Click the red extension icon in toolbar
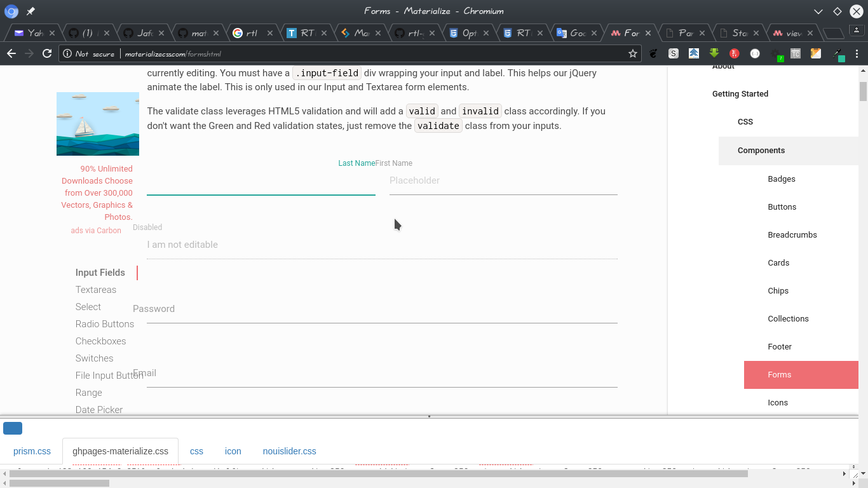 pos(735,53)
